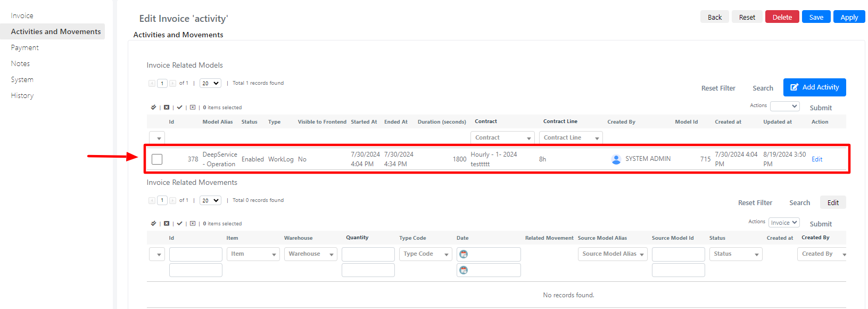Click the red Delete button
The image size is (868, 309).
tap(782, 17)
